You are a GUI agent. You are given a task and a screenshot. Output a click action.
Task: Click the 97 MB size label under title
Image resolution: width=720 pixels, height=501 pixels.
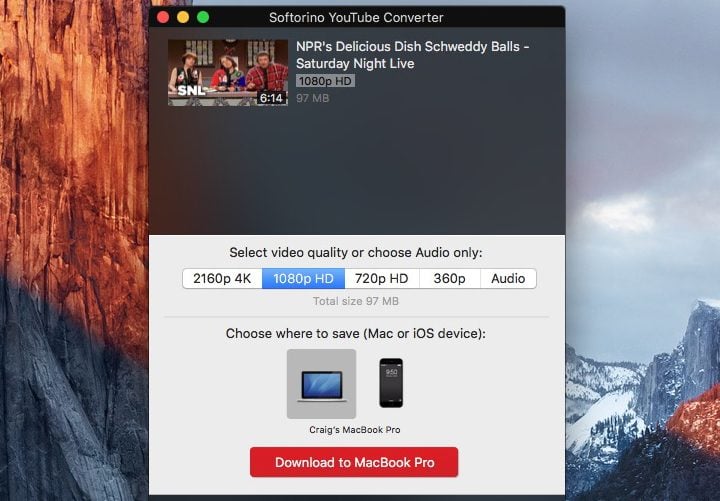tap(313, 98)
